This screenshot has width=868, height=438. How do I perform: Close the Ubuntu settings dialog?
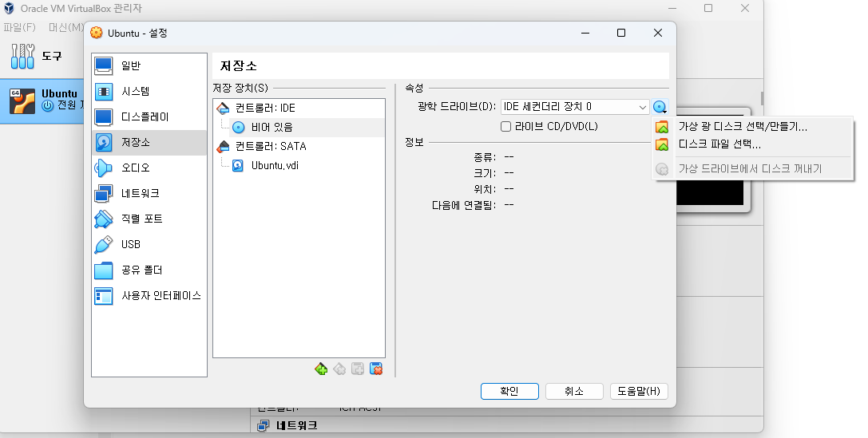coord(658,34)
